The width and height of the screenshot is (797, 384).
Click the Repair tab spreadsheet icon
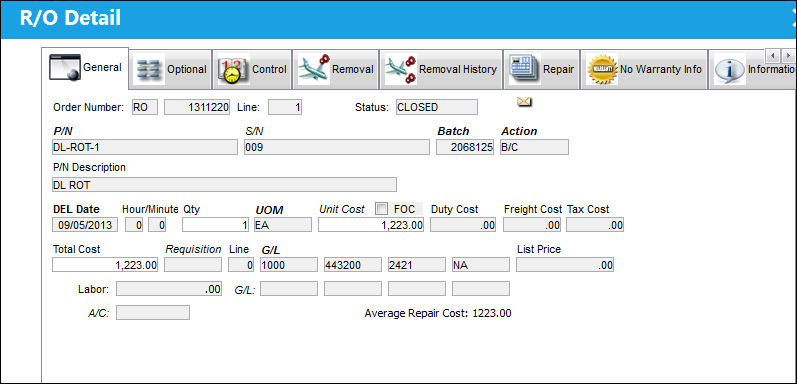click(x=524, y=69)
